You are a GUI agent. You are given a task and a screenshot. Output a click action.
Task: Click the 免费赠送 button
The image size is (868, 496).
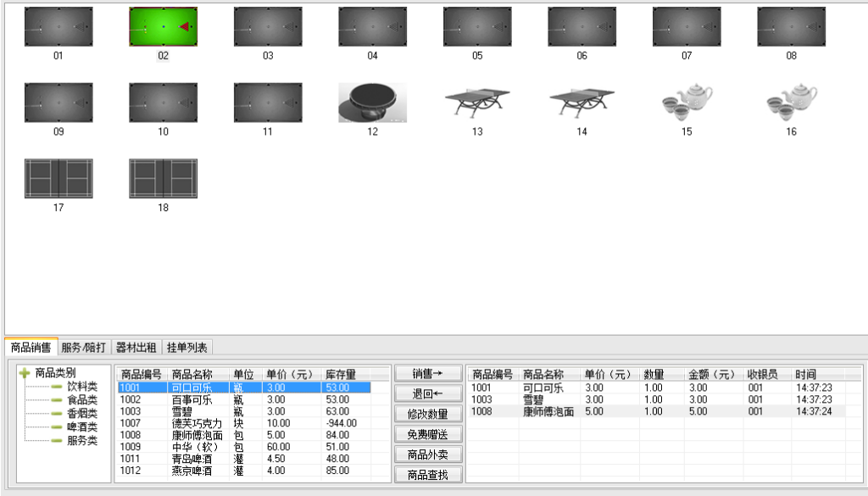tap(428, 434)
